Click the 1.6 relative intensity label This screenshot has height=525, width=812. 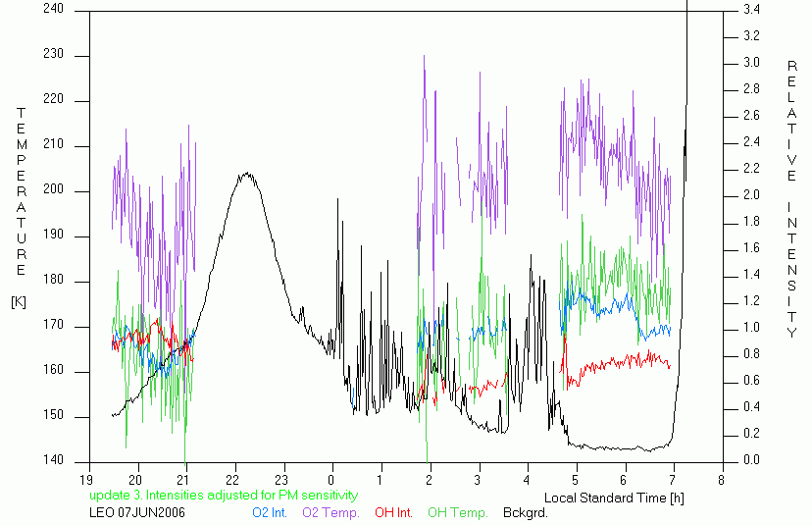click(751, 247)
